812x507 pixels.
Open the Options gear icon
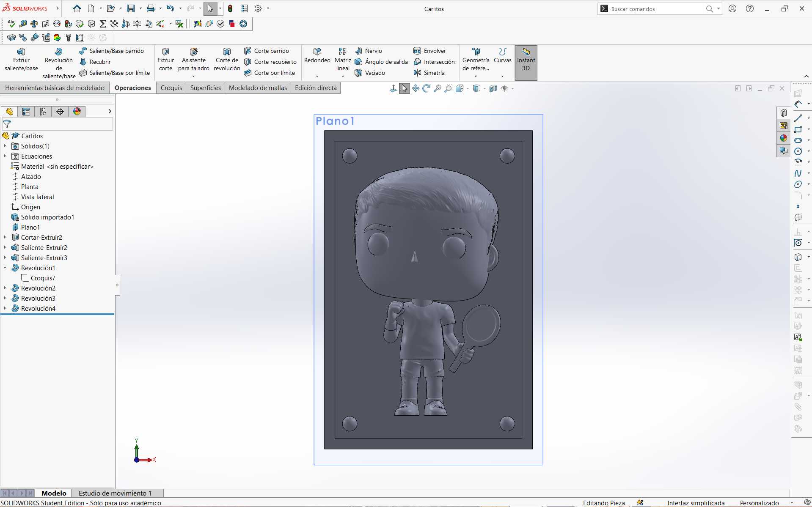coord(258,8)
